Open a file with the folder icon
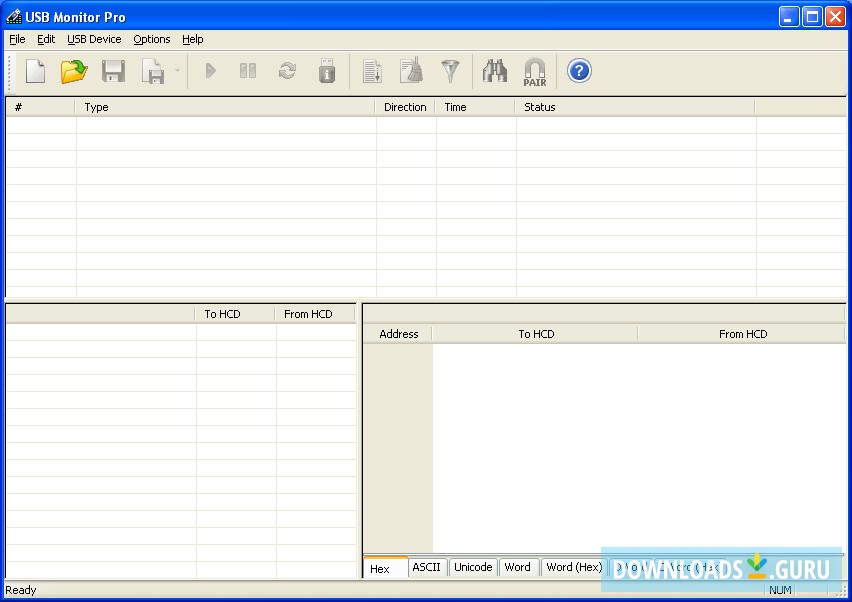 coord(74,71)
